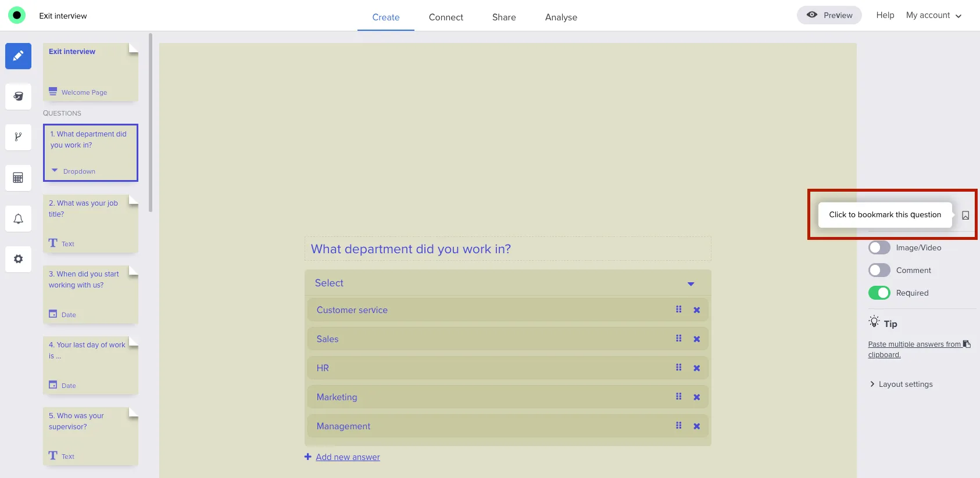Click the Preview button
Screen dimensions: 980x478
click(829, 16)
